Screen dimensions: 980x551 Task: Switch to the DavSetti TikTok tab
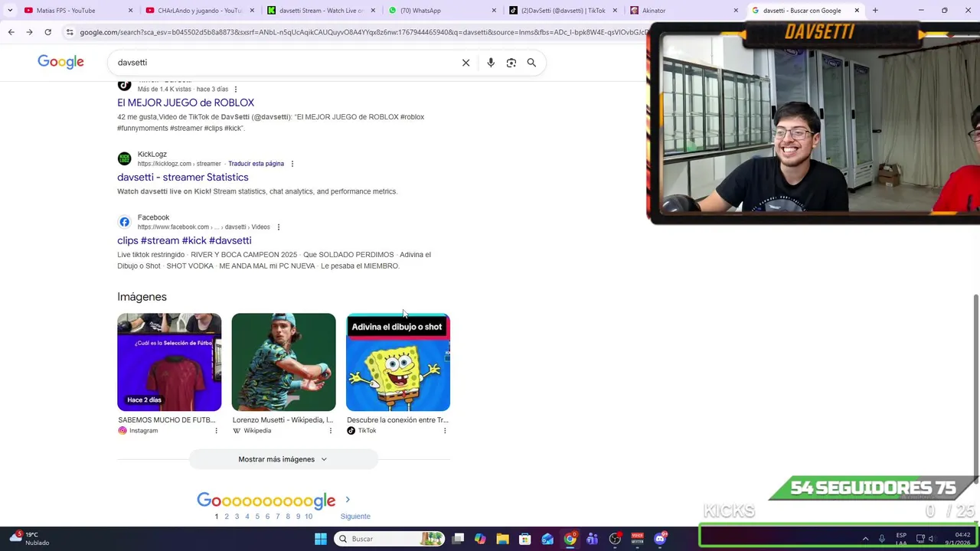pos(563,11)
